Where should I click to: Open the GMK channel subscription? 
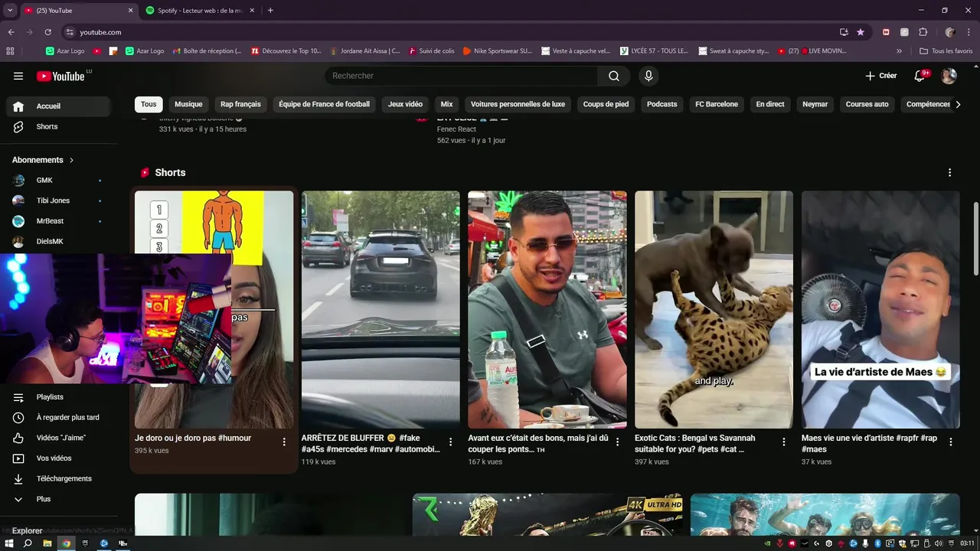tap(58, 180)
